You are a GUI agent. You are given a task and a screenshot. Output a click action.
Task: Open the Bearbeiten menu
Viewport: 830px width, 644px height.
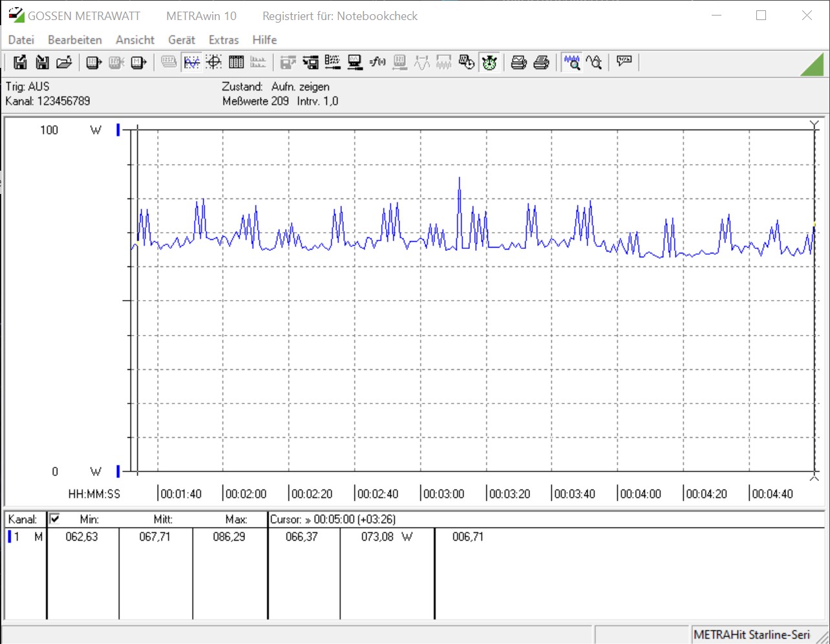point(75,39)
